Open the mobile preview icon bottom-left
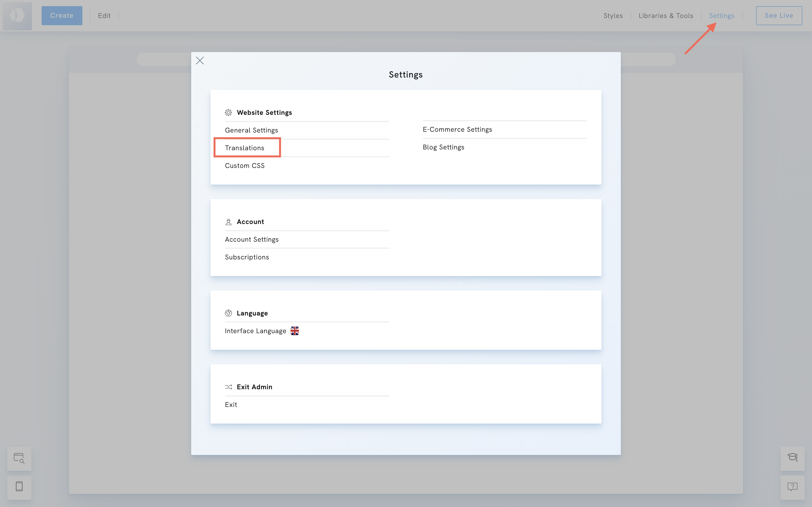 click(x=19, y=487)
